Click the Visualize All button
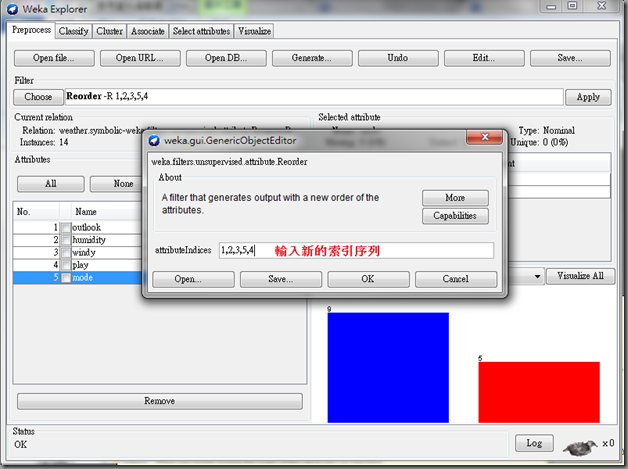This screenshot has width=628, height=469. pyautogui.click(x=580, y=276)
